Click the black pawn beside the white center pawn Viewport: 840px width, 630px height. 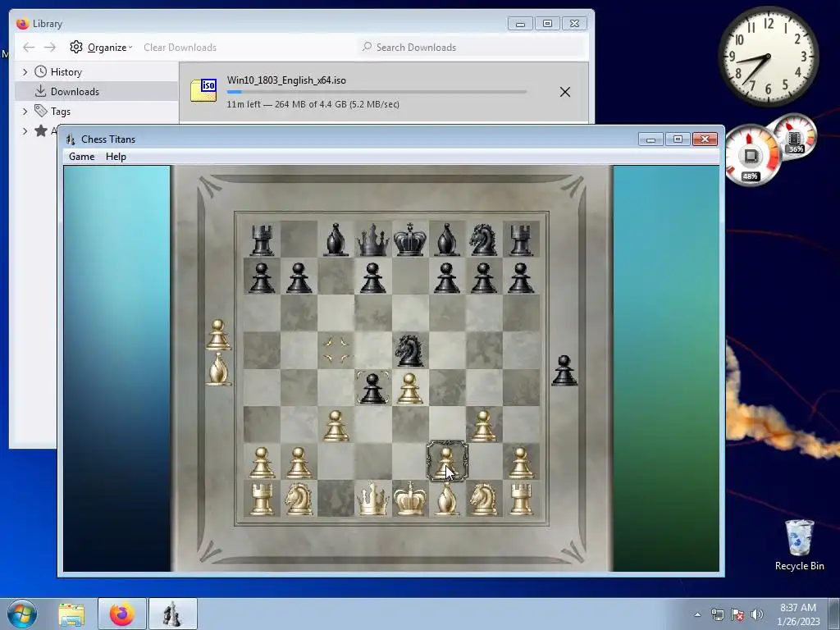click(x=373, y=388)
